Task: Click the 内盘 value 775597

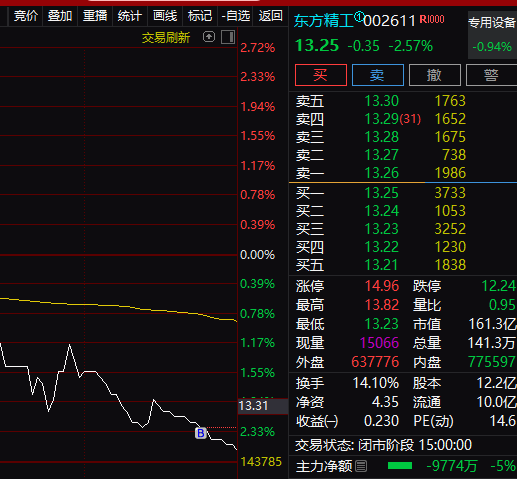Action: click(x=492, y=362)
